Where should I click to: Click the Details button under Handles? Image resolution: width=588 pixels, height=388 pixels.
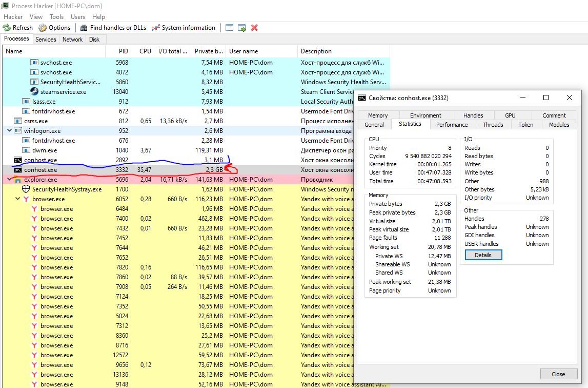pyautogui.click(x=483, y=255)
